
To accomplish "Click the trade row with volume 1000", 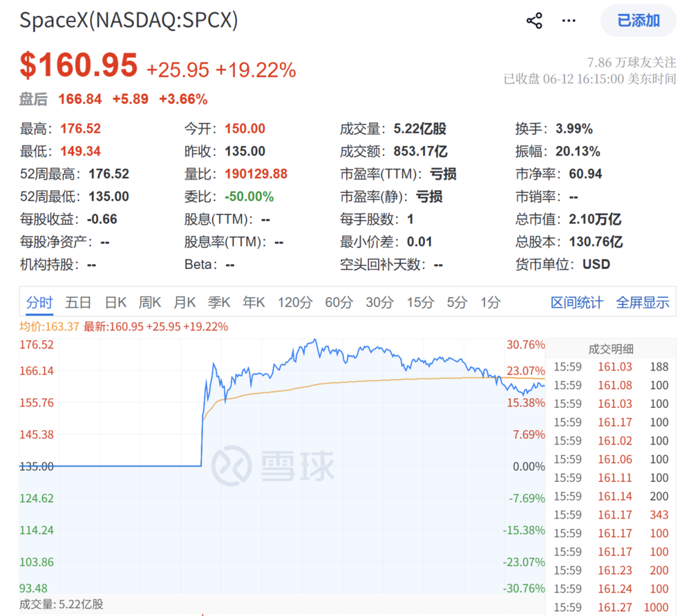I will coord(611,607).
